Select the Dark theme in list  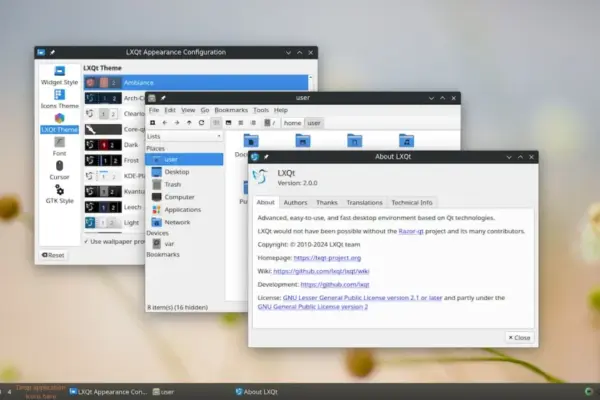point(115,145)
